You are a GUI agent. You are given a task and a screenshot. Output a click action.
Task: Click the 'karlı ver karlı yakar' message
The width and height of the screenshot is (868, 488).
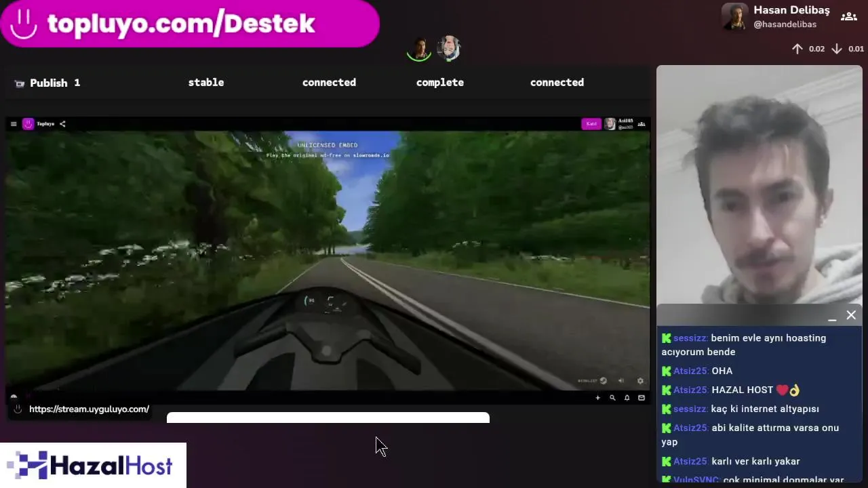tap(731, 462)
